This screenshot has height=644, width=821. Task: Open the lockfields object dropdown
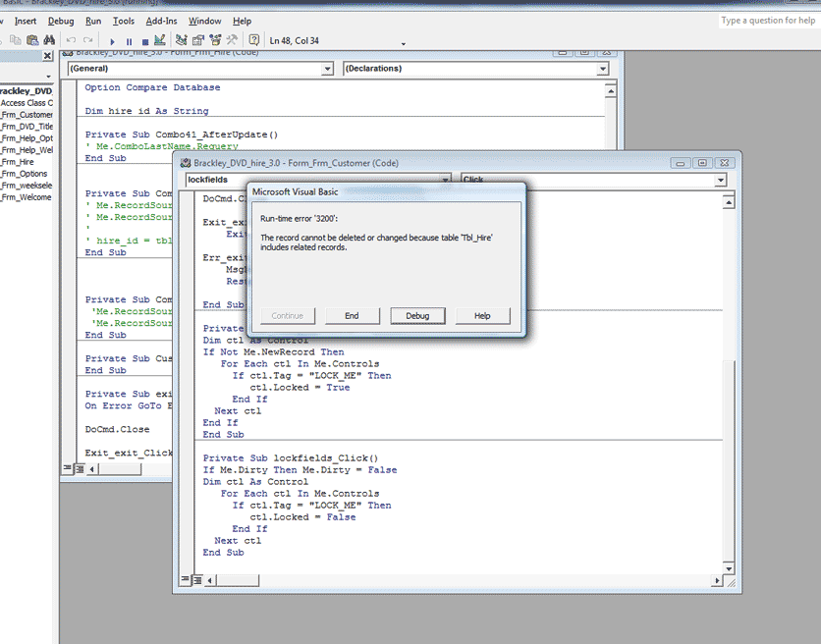coord(446,180)
